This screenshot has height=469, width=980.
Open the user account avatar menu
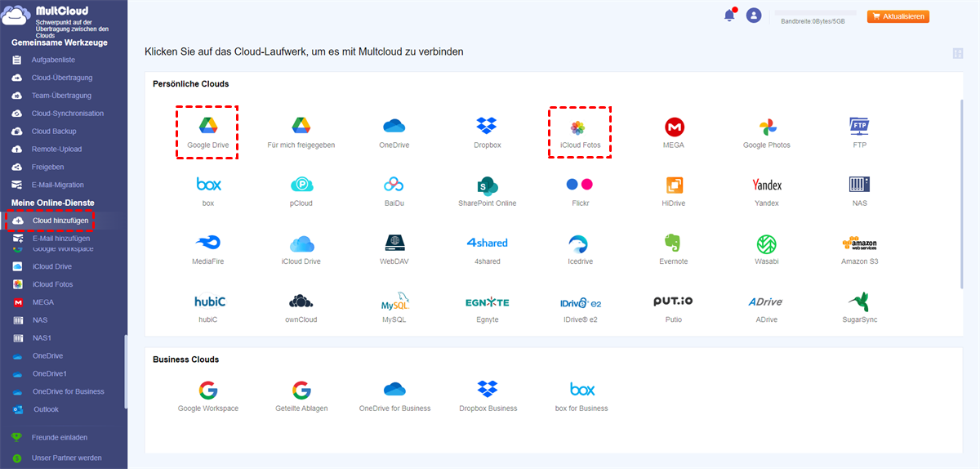754,16
